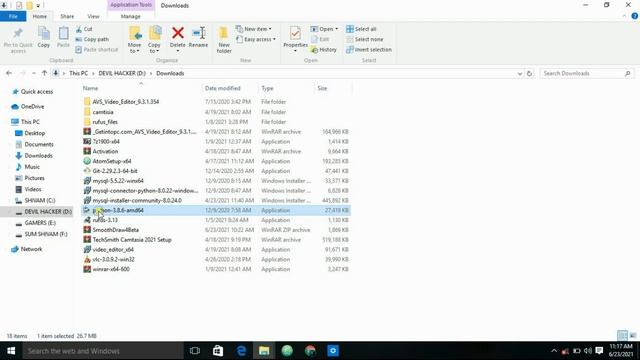
Task: Sort by Date modified column header
Action: (x=222, y=88)
